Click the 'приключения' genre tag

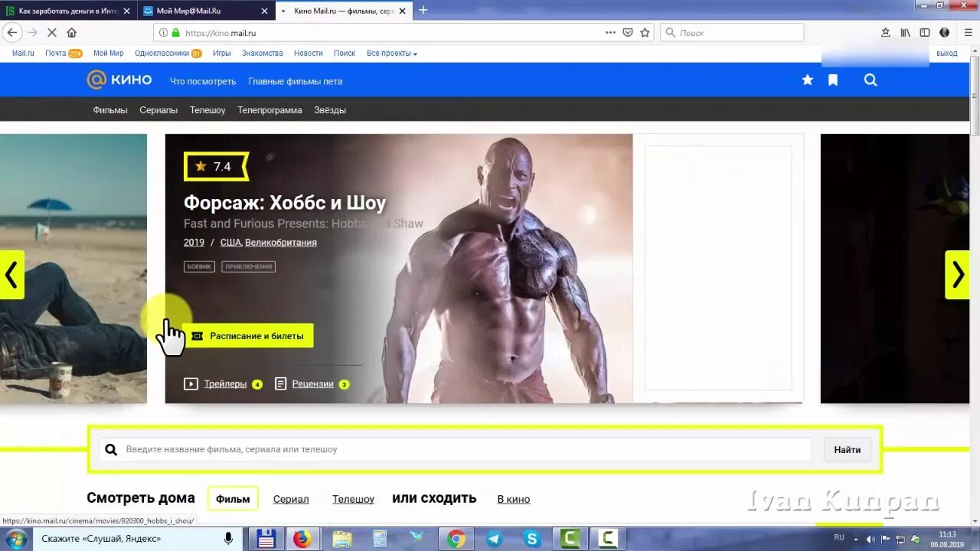click(x=249, y=267)
